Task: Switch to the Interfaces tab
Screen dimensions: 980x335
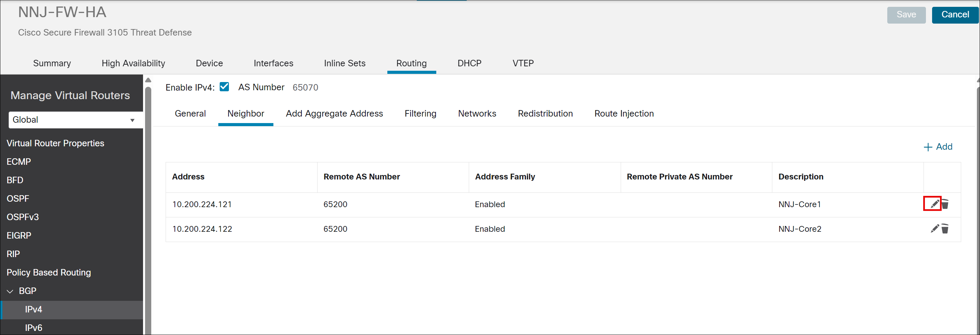Action: coord(273,63)
